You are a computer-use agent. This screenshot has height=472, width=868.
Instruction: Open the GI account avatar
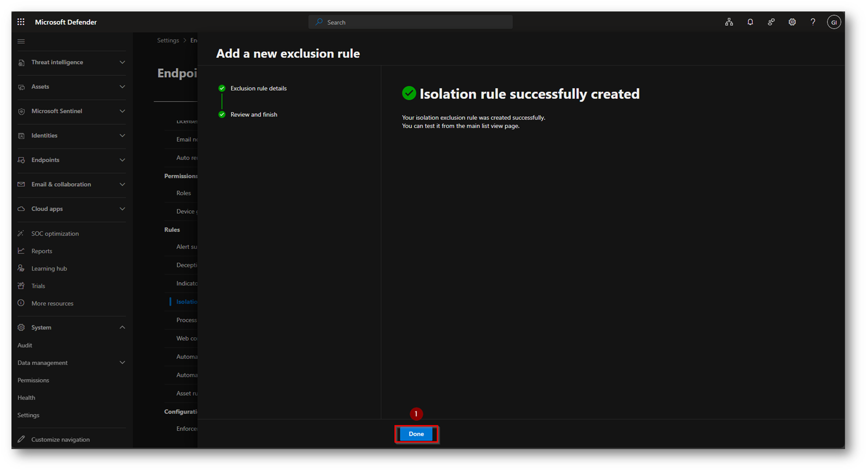[834, 22]
